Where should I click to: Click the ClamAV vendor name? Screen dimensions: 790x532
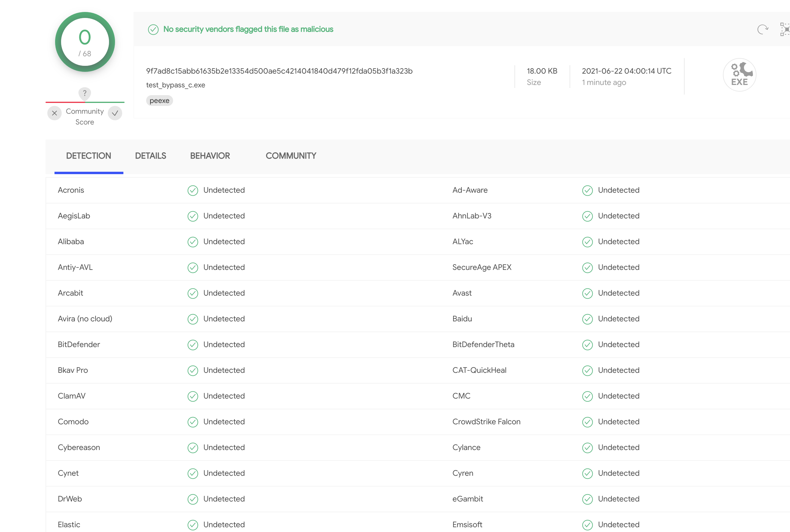[x=71, y=396]
